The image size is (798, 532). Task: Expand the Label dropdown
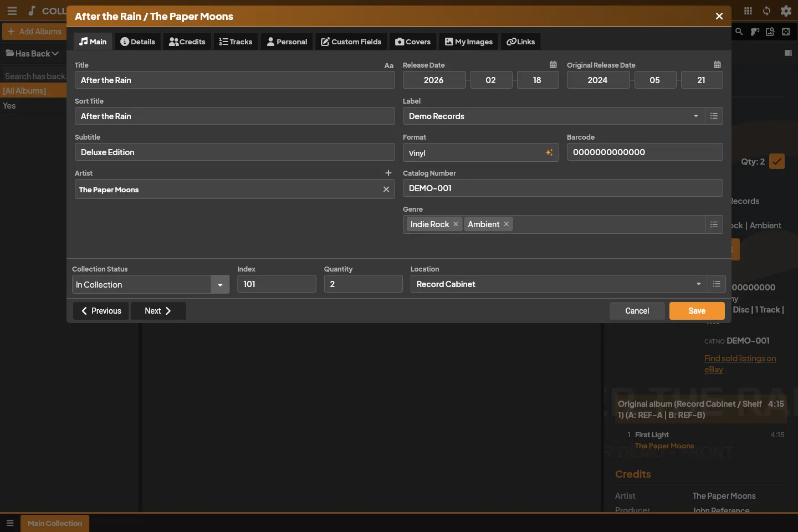point(696,116)
